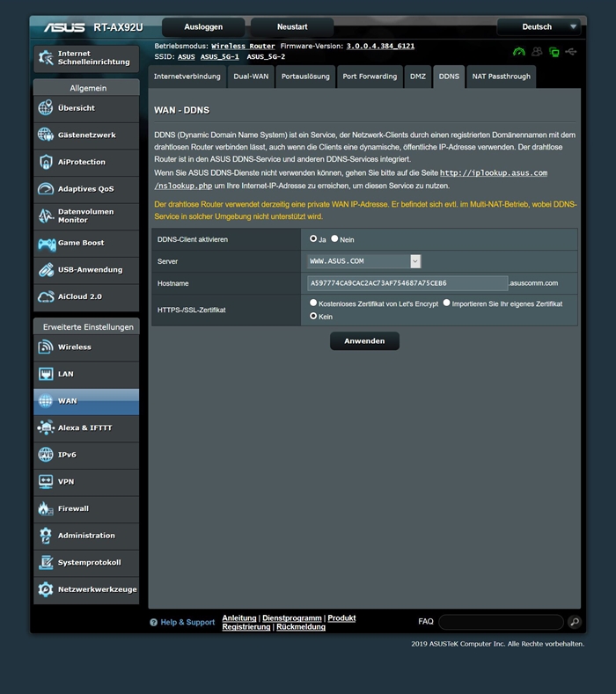Click the FAQ search magnifier button
This screenshot has height=694, width=616.
(575, 622)
